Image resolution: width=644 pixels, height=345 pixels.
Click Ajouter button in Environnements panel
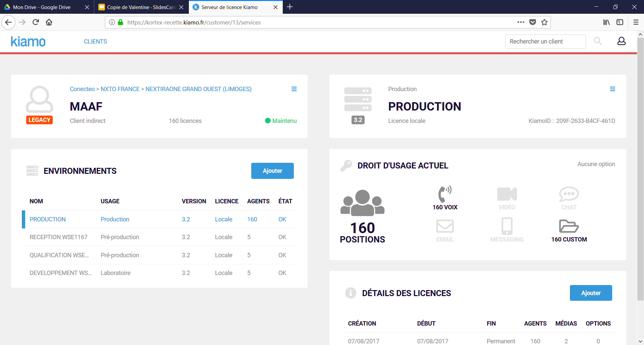(272, 171)
